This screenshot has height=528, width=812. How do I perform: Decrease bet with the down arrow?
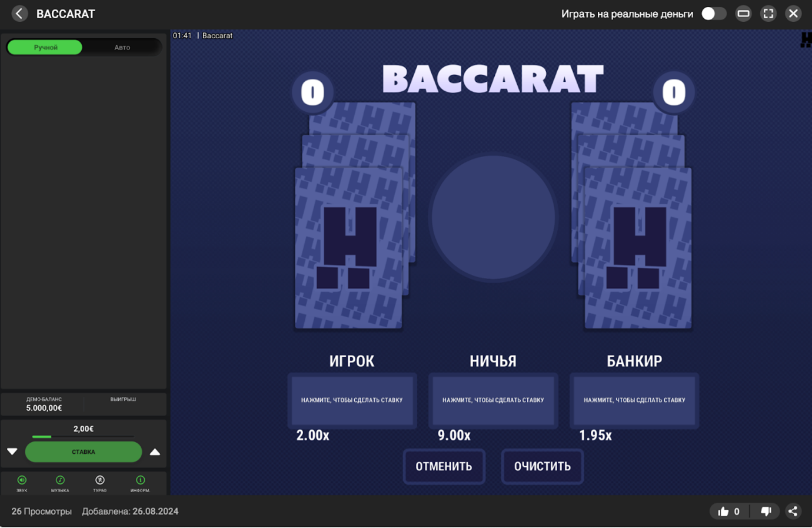(12, 452)
